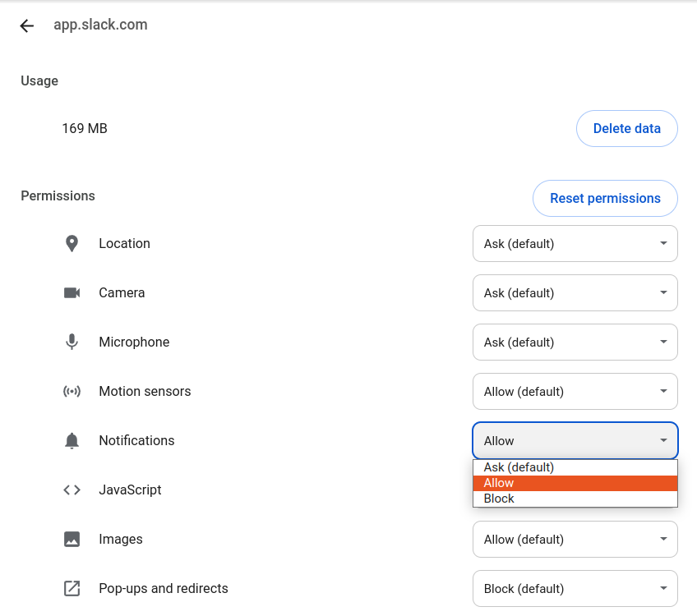Viewport: 697px width, 616px height.
Task: Go back using the arrow icon
Action: 26,25
